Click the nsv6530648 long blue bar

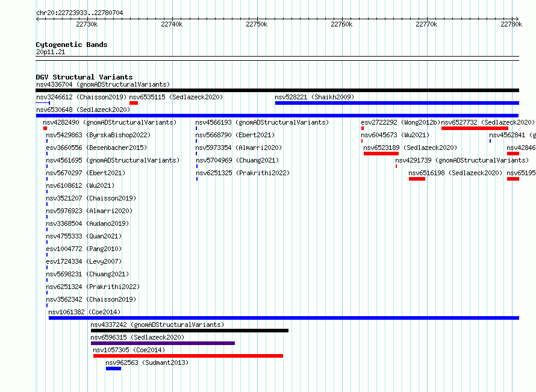[x=277, y=116]
